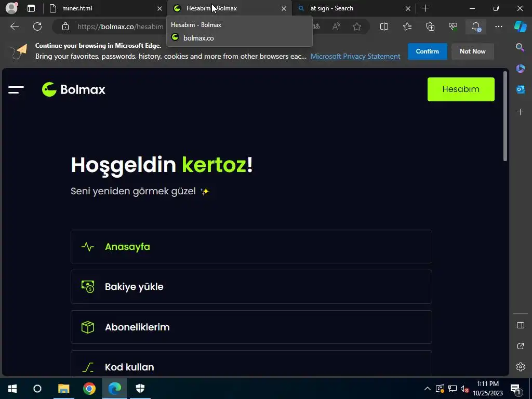Open the browser profile avatar
The image size is (532, 399).
coord(11,8)
